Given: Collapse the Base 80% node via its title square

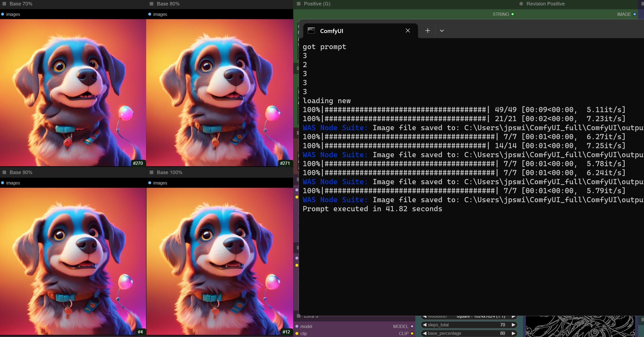Looking at the screenshot, I should [x=152, y=4].
